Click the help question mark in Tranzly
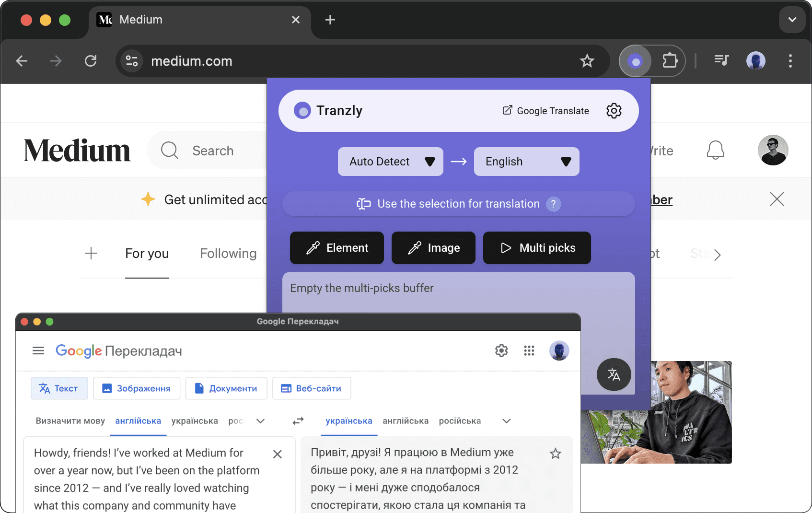The image size is (812, 513). tap(553, 204)
